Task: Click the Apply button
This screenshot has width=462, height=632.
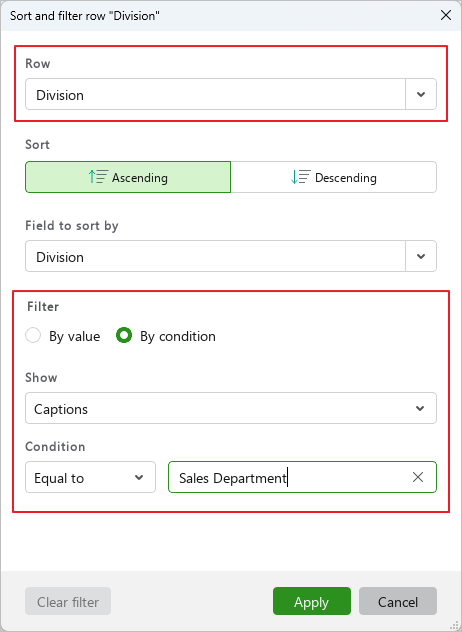Action: pos(312,601)
